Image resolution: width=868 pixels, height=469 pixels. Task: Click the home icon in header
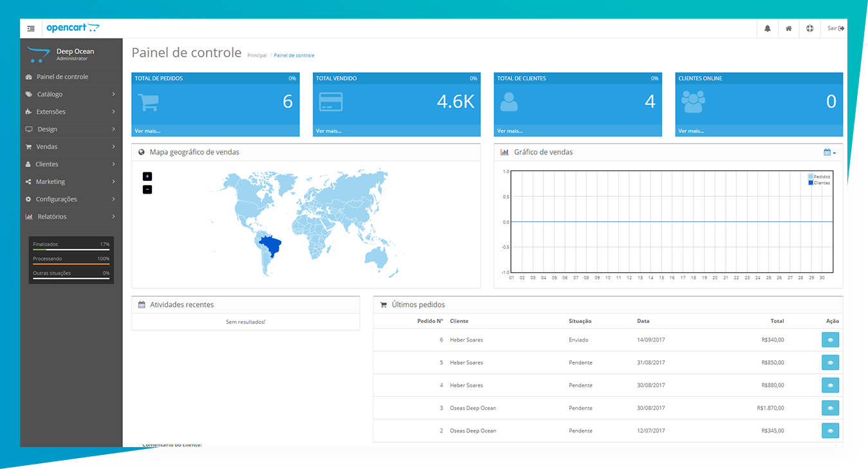(788, 28)
